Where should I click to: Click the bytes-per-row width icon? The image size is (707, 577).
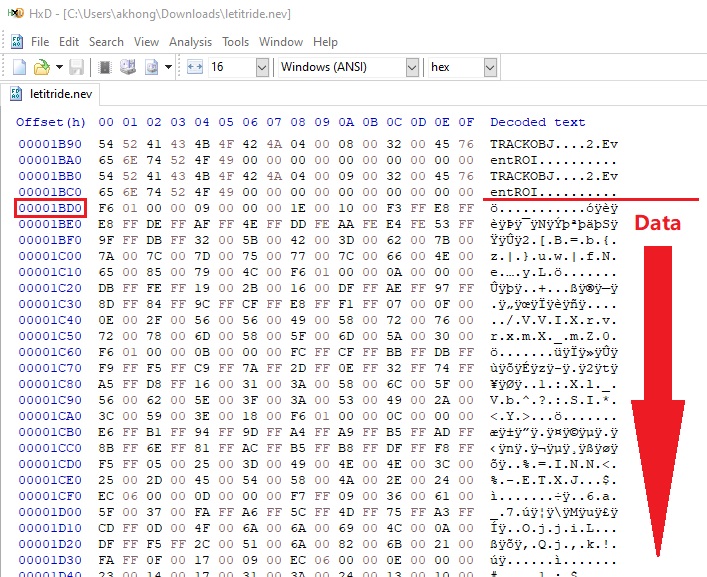pyautogui.click(x=194, y=67)
